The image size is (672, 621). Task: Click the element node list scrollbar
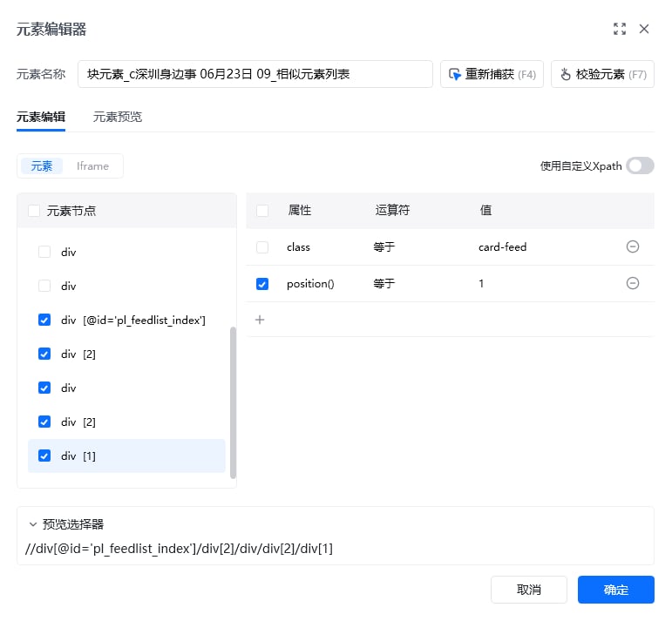pyautogui.click(x=233, y=402)
